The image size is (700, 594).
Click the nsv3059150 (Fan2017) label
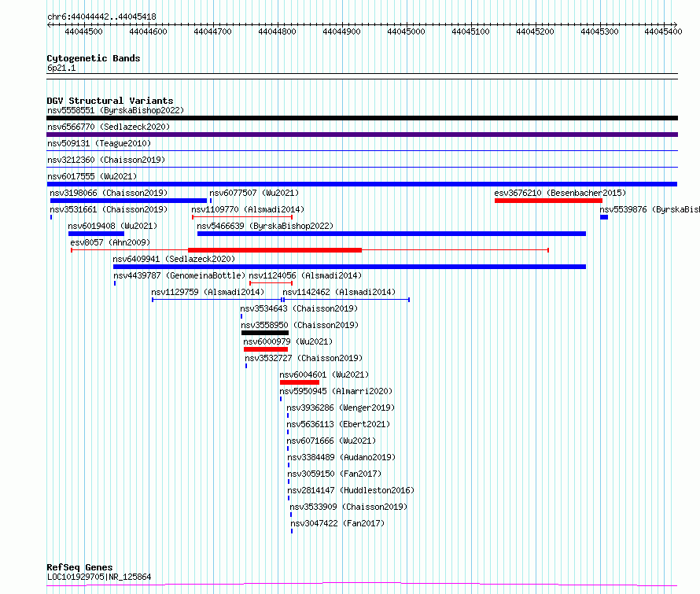(x=334, y=474)
